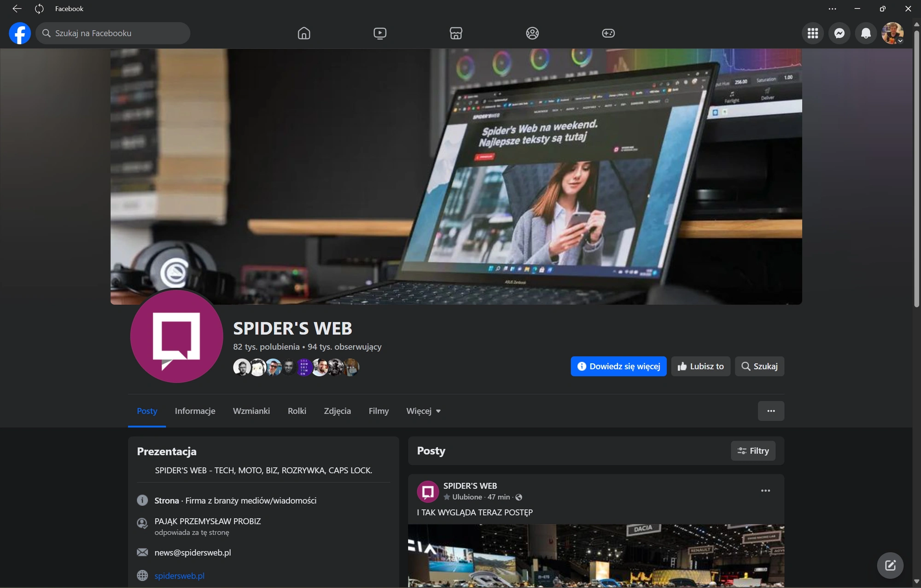This screenshot has height=588, width=921.
Task: Click the scrollbar down arrow
Action: (916, 582)
